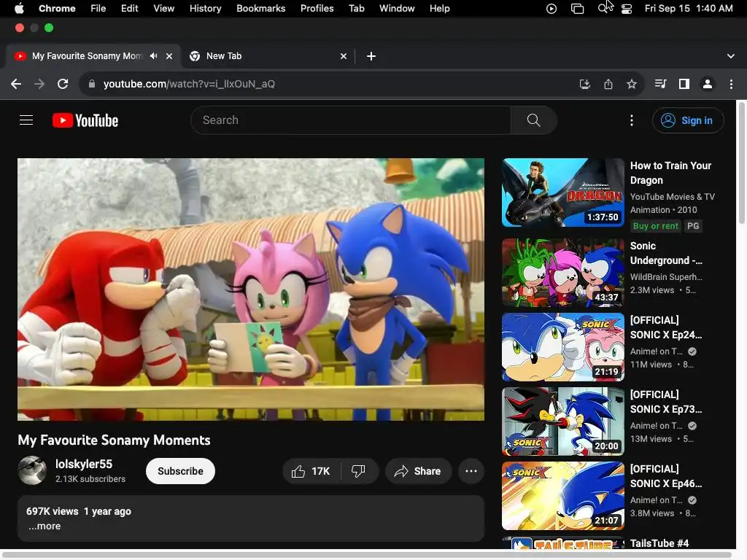Close the New Tab tab
Image resolution: width=747 pixels, height=560 pixels.
[344, 56]
